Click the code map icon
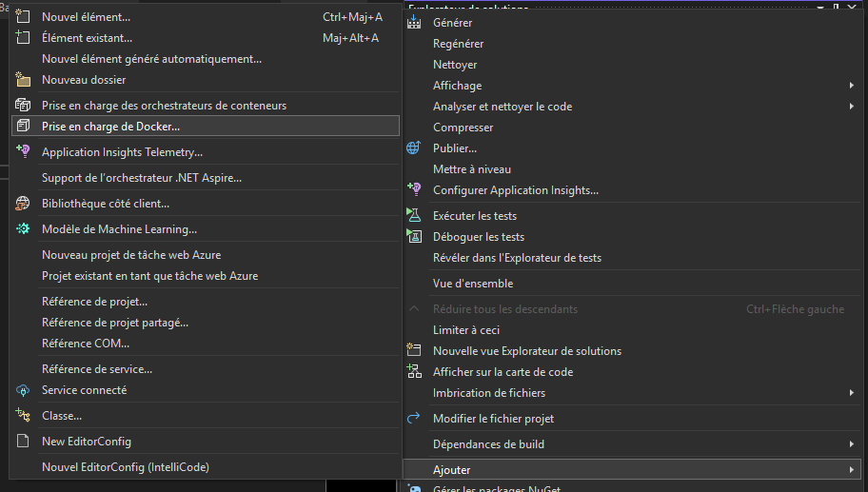The height and width of the screenshot is (492, 868). (x=413, y=371)
